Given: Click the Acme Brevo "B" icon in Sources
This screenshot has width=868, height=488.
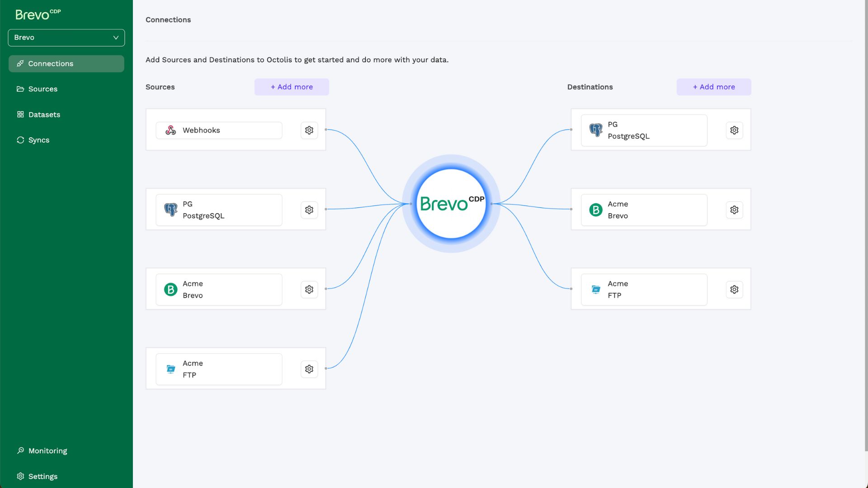Looking at the screenshot, I should coord(170,289).
